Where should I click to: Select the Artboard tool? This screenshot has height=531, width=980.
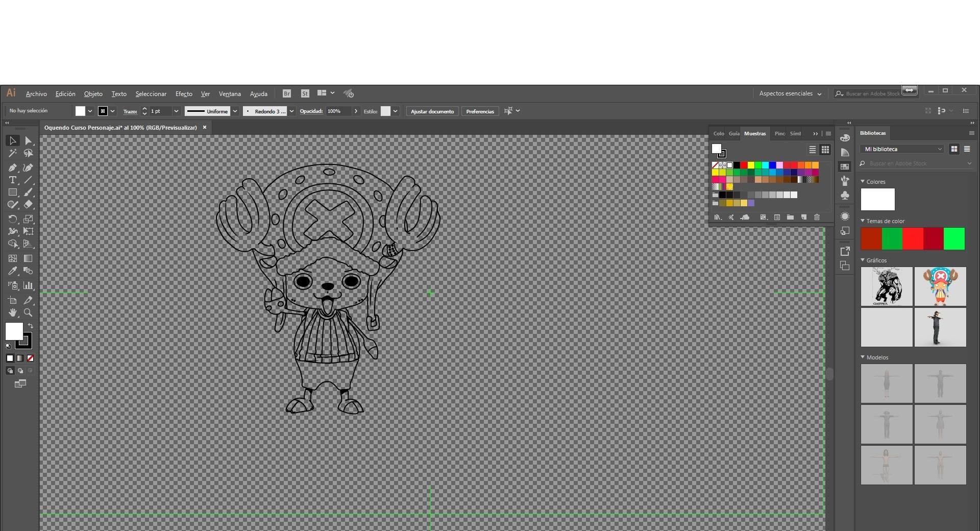click(x=13, y=300)
